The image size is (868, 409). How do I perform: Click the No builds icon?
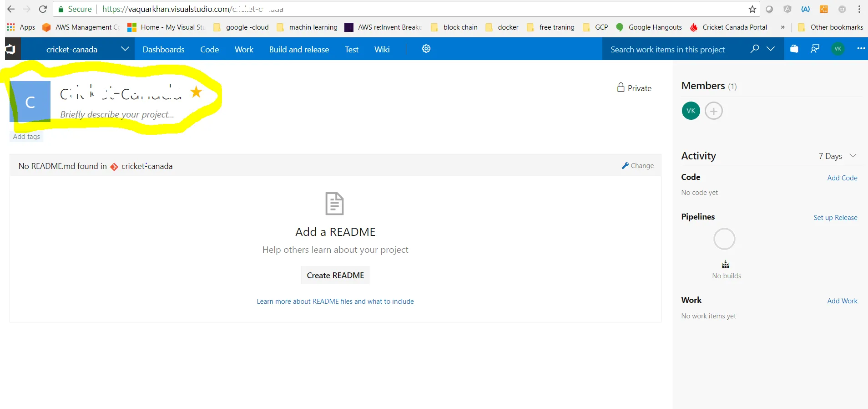pos(726,265)
